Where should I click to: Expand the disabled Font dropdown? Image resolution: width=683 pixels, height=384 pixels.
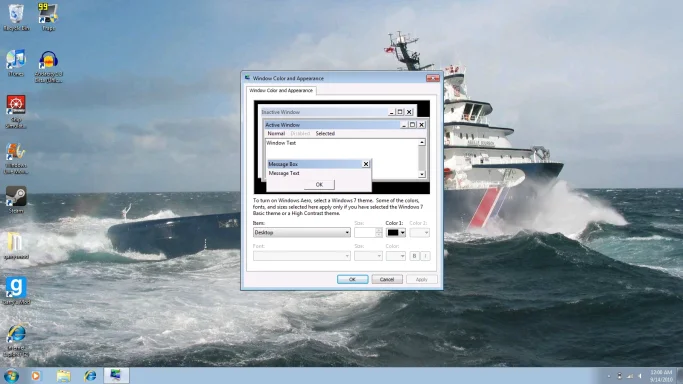pos(301,256)
